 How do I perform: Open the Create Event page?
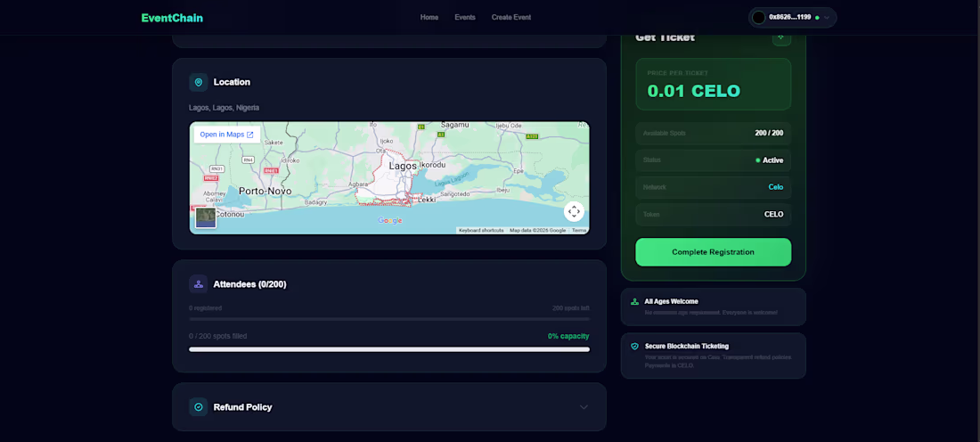point(511,18)
